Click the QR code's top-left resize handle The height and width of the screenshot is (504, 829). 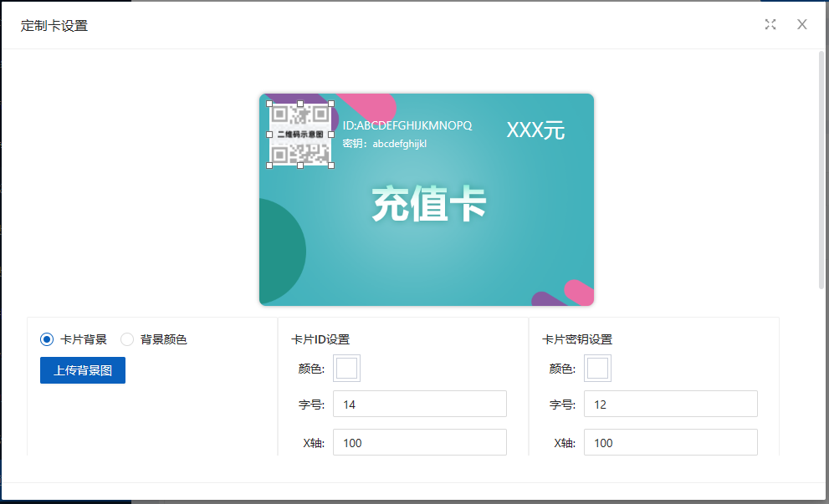pyautogui.click(x=269, y=104)
